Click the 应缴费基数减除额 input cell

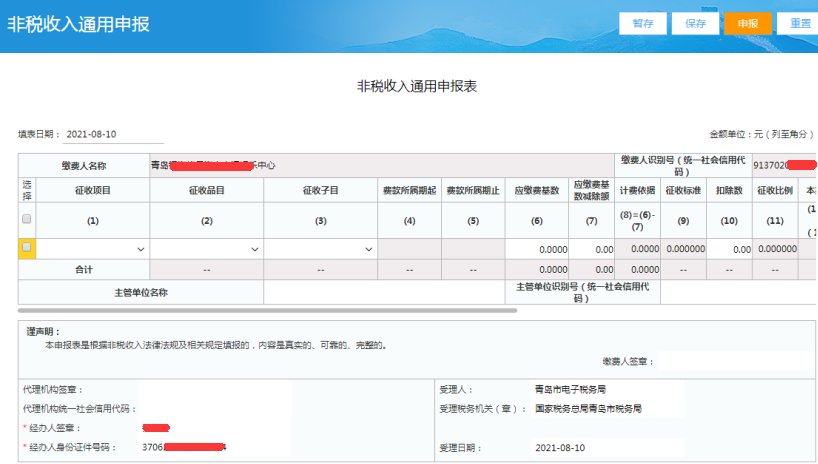[x=592, y=249]
